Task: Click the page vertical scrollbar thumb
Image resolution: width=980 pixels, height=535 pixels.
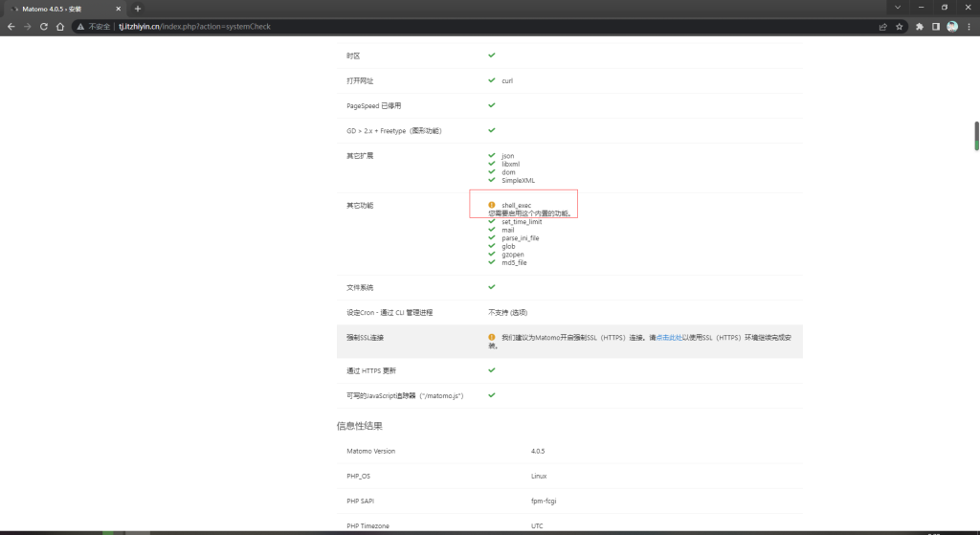Action: (x=976, y=135)
